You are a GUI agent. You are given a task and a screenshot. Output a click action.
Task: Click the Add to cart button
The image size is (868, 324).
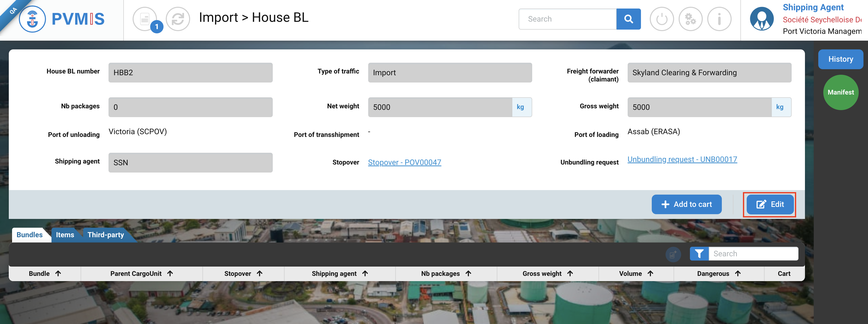click(686, 204)
